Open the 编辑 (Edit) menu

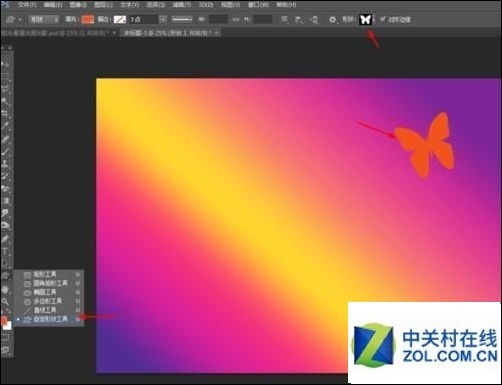click(53, 5)
